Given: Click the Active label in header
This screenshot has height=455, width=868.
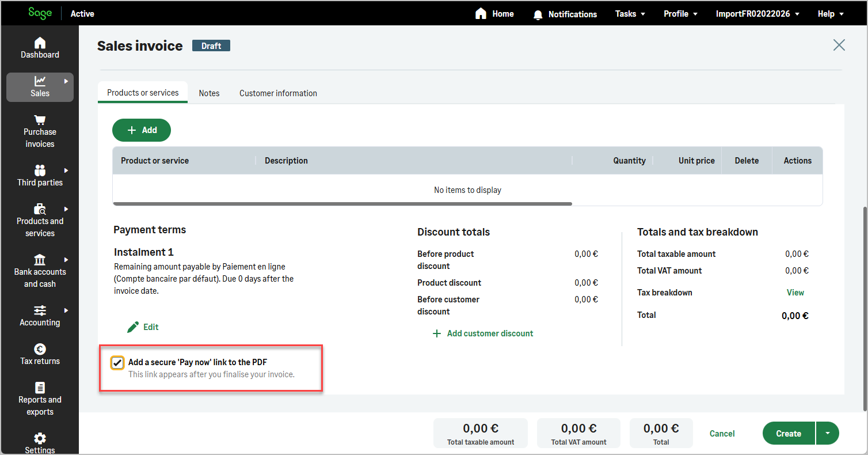Looking at the screenshot, I should [82, 14].
